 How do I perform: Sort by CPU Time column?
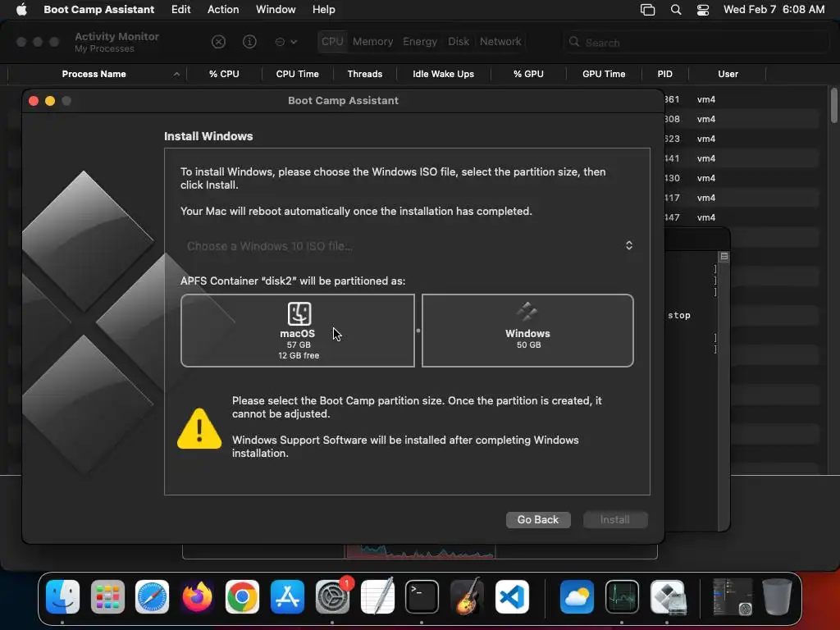[x=297, y=74]
